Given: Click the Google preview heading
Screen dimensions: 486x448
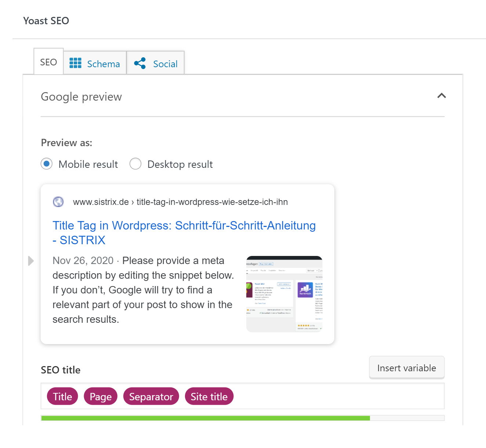Looking at the screenshot, I should pos(81,97).
